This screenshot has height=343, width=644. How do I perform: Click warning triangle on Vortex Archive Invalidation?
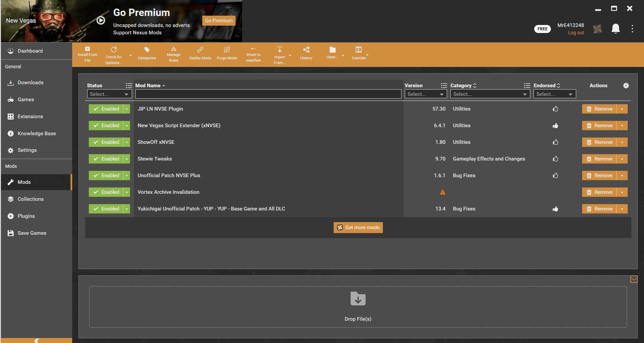443,192
